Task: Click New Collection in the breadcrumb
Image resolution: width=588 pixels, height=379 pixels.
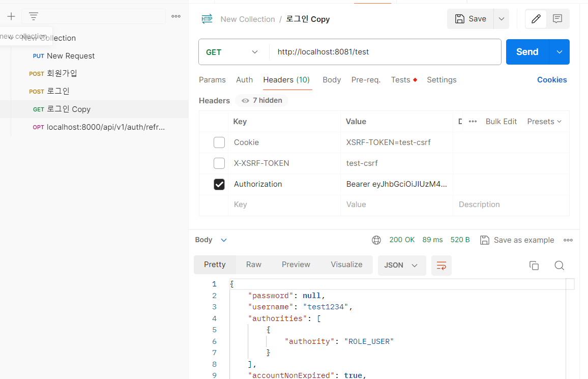Action: pyautogui.click(x=248, y=19)
